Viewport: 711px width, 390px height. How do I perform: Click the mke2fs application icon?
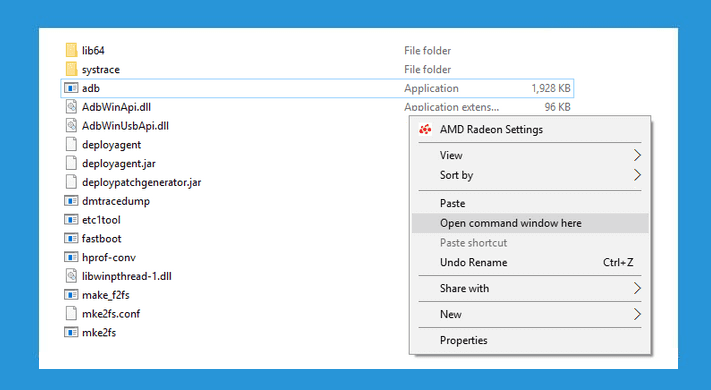click(x=71, y=333)
